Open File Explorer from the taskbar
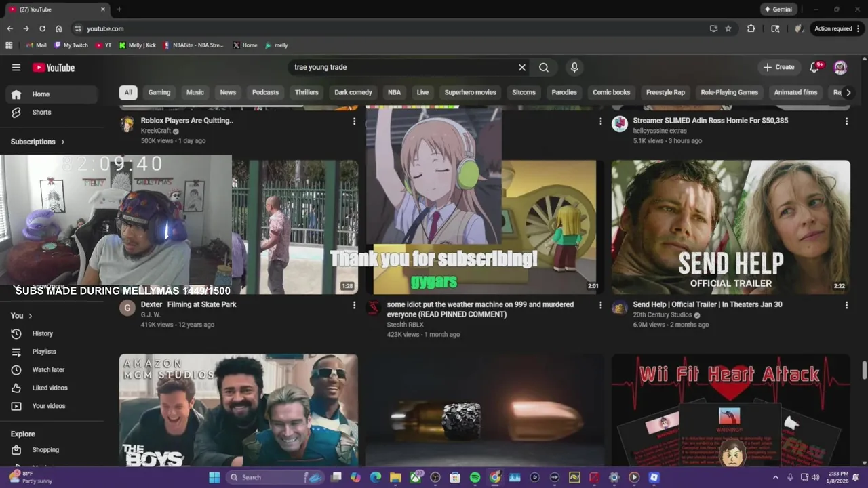Viewport: 868px width, 488px height. tap(395, 477)
